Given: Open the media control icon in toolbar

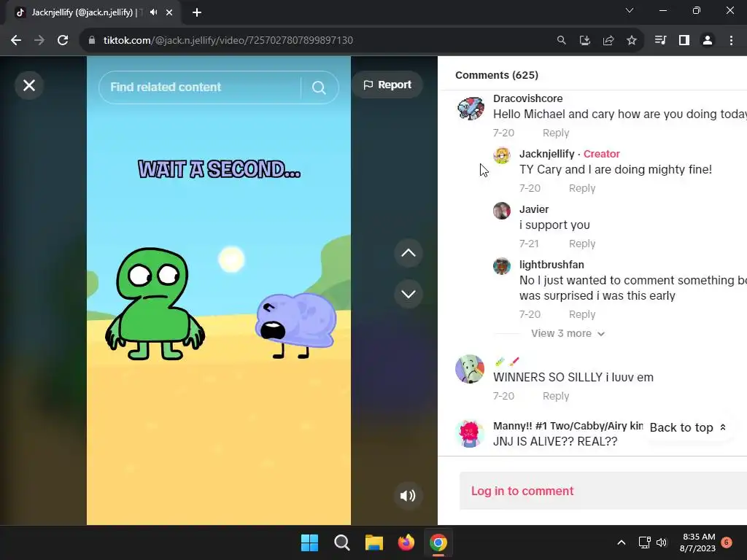Looking at the screenshot, I should tap(660, 41).
